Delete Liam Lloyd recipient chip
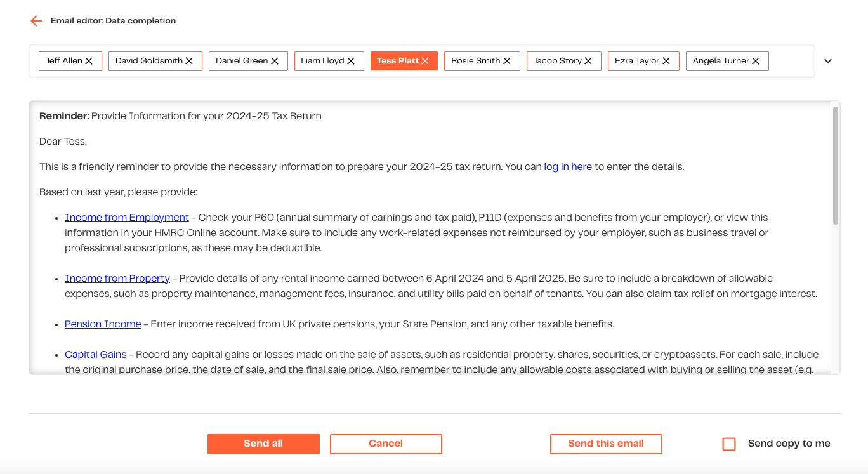Viewport: 868px width, 474px height. [351, 61]
